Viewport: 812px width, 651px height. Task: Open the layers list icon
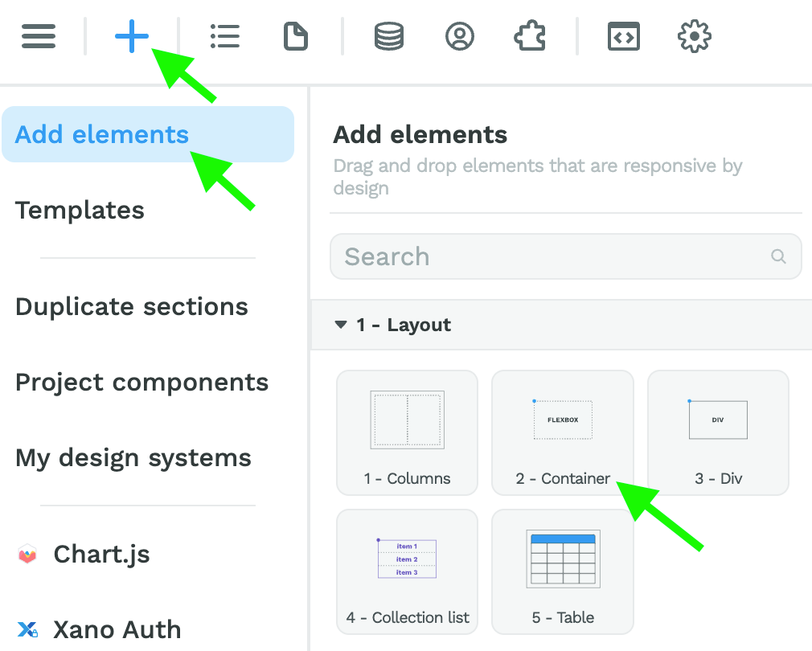225,36
